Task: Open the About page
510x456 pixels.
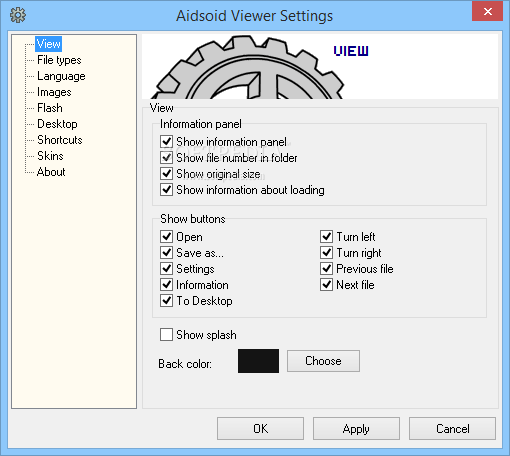Action: pyautogui.click(x=51, y=172)
